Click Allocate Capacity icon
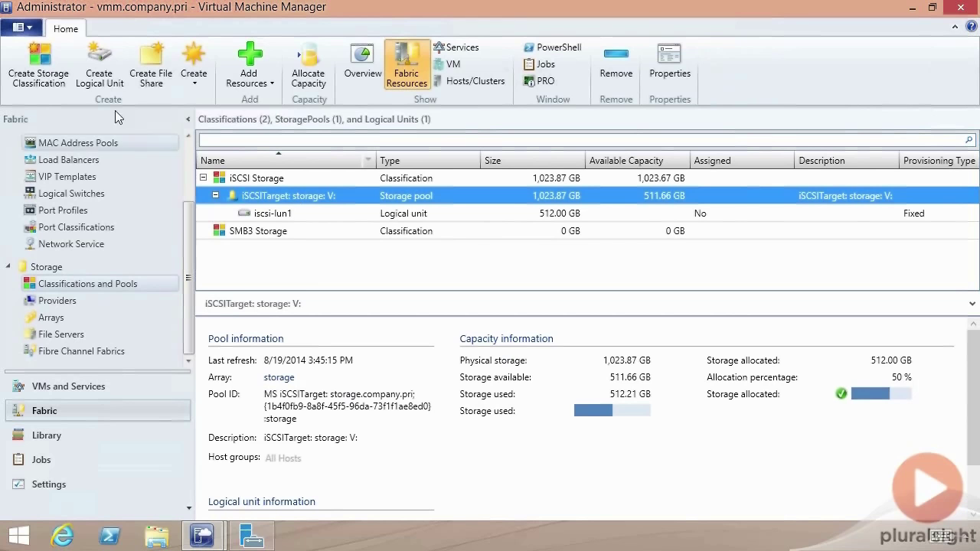The image size is (980, 551). (309, 66)
